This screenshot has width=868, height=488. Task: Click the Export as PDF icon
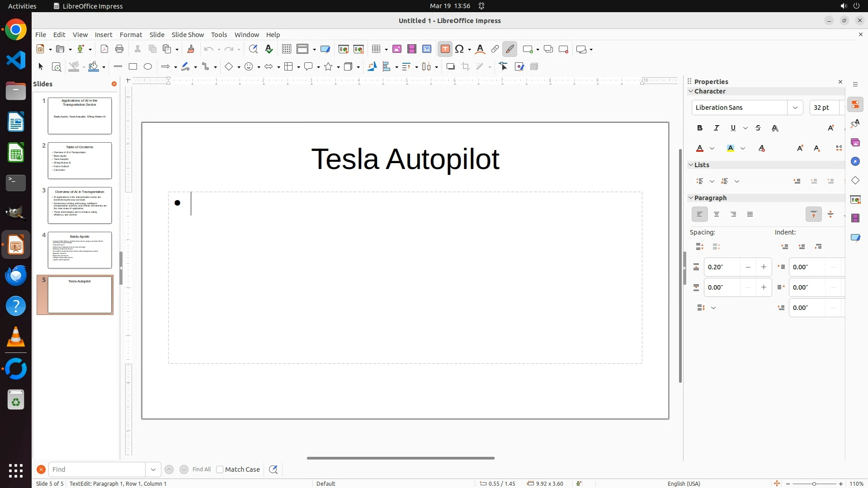104,49
